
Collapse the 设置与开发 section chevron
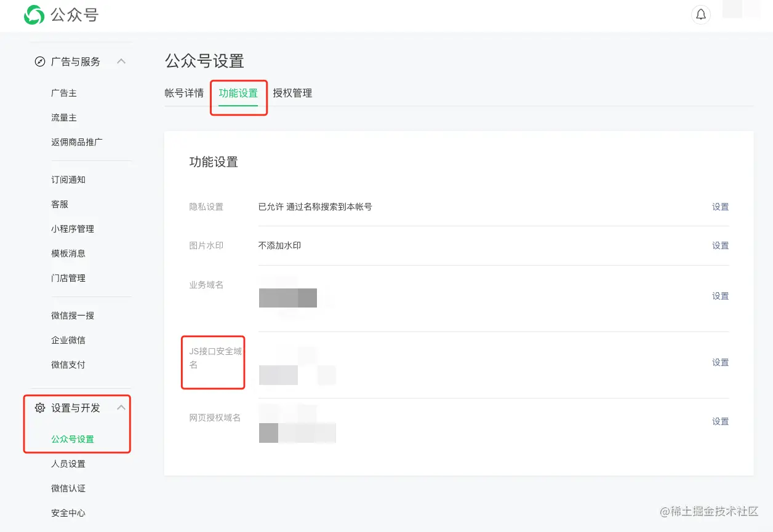point(121,408)
